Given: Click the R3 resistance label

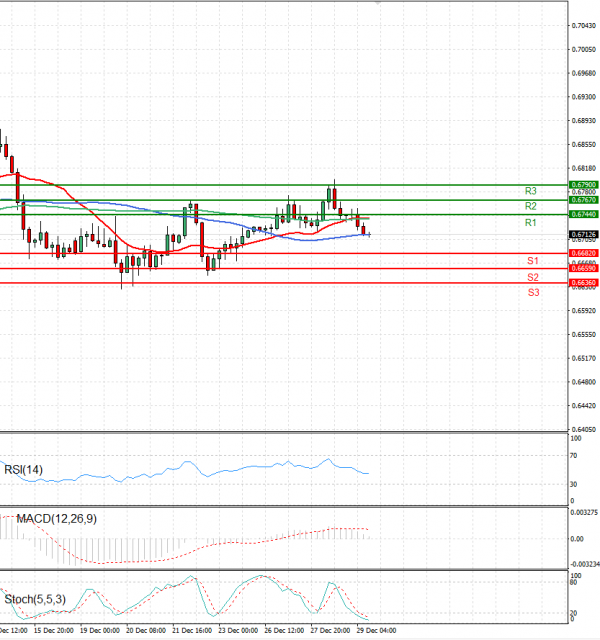Looking at the screenshot, I should pyautogui.click(x=531, y=191).
